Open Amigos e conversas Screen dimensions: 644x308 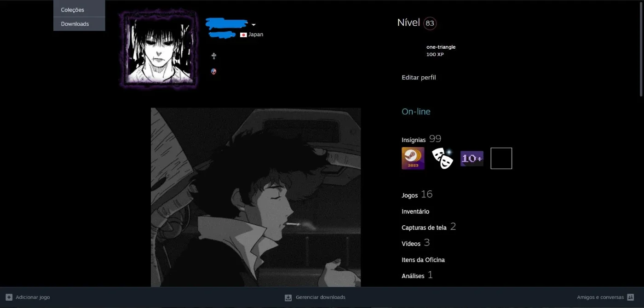click(x=600, y=297)
